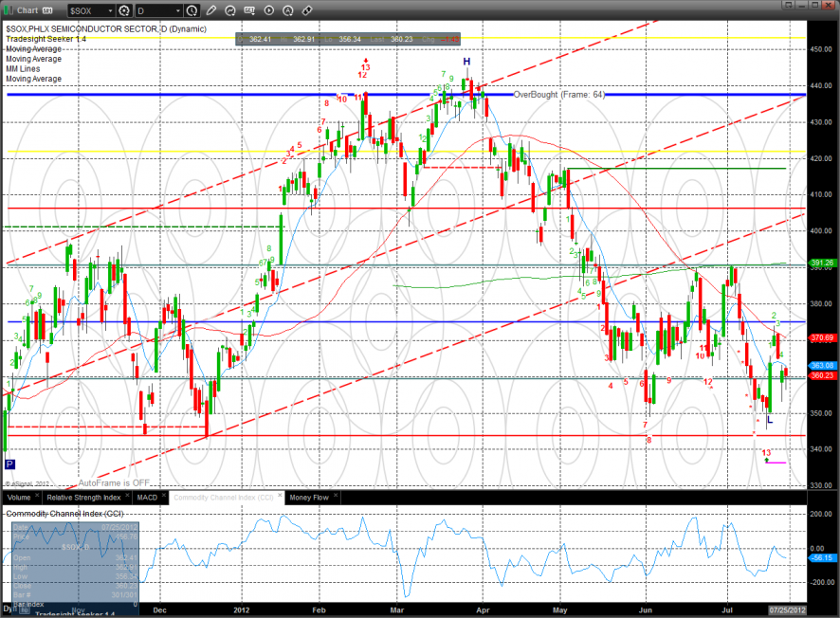Open the Money Flow tab

tap(309, 498)
